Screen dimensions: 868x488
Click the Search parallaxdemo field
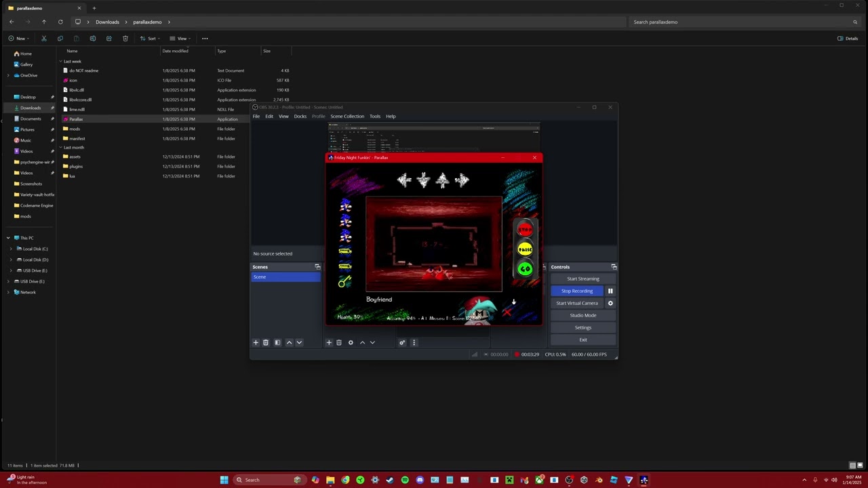[x=745, y=22]
